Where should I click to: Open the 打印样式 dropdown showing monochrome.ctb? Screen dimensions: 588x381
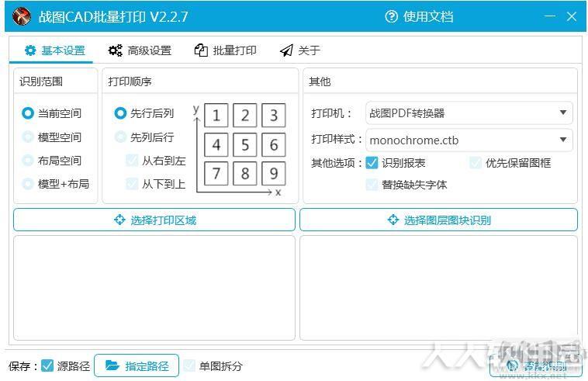[469, 140]
